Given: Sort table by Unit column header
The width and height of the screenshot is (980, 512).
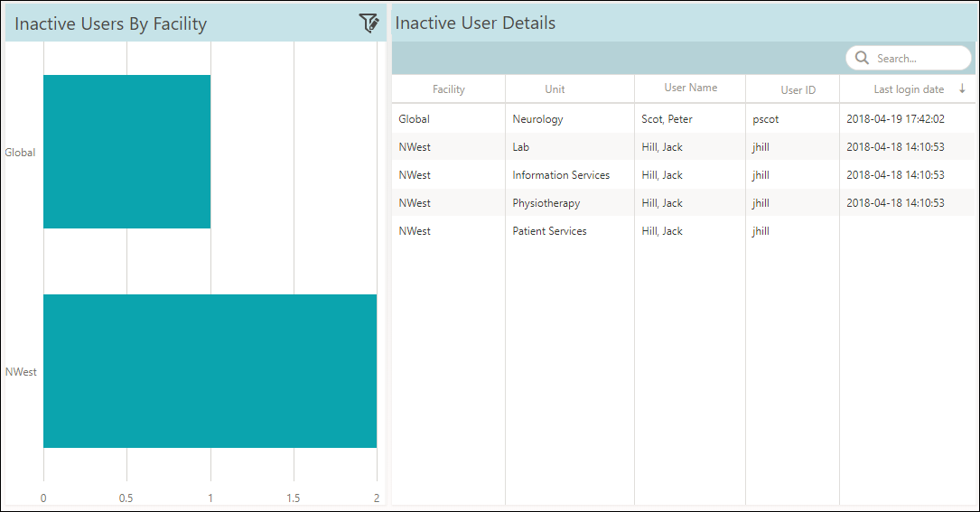Looking at the screenshot, I should pos(555,89).
